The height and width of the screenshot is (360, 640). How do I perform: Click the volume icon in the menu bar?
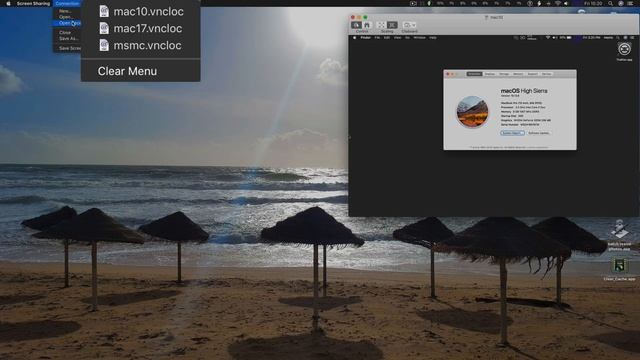tap(566, 3)
